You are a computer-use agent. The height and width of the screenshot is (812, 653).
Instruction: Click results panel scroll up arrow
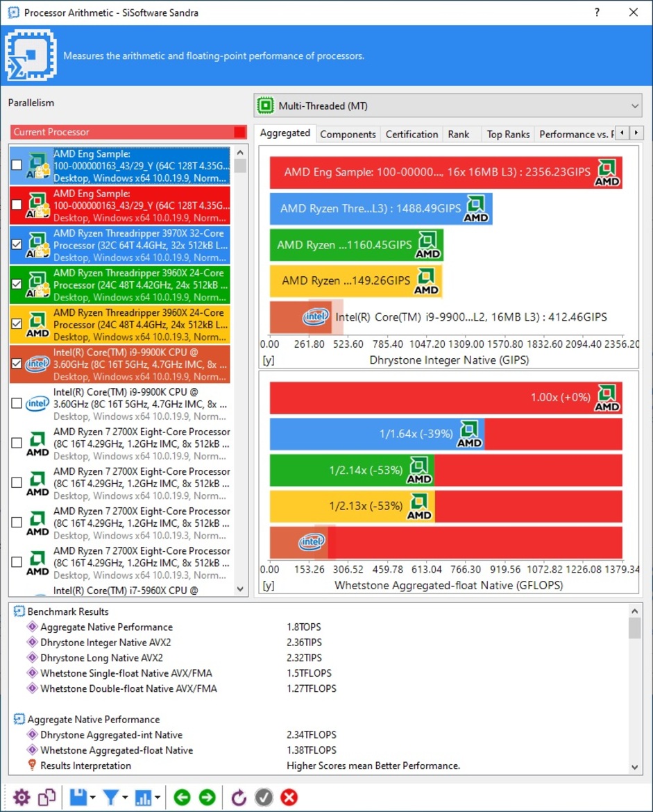(635, 611)
